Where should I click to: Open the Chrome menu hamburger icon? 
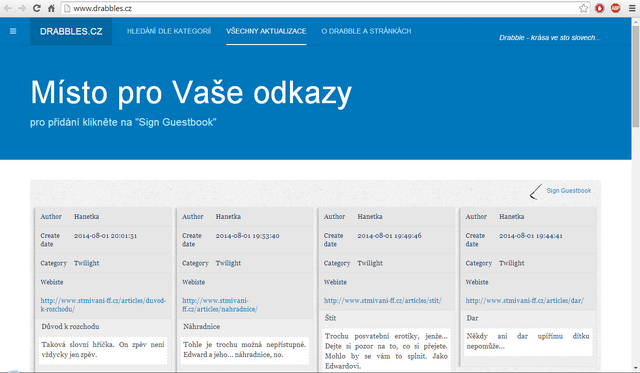[631, 8]
